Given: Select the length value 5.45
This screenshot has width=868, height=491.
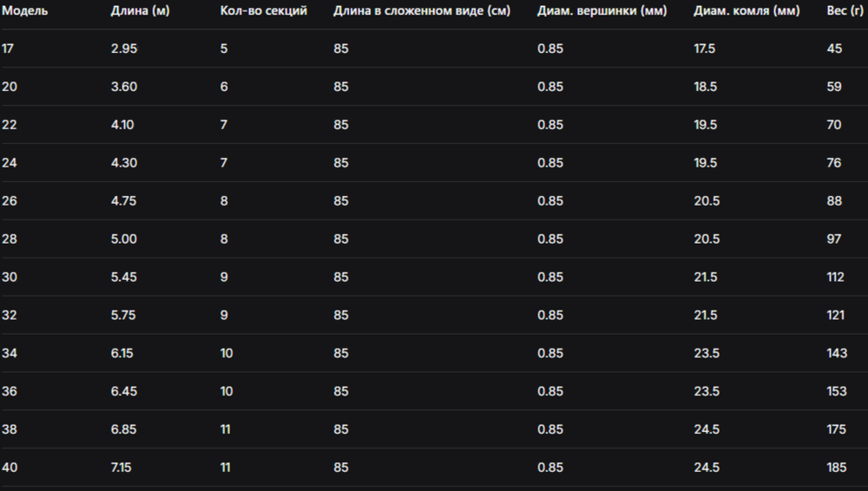Looking at the screenshot, I should click(x=124, y=278).
